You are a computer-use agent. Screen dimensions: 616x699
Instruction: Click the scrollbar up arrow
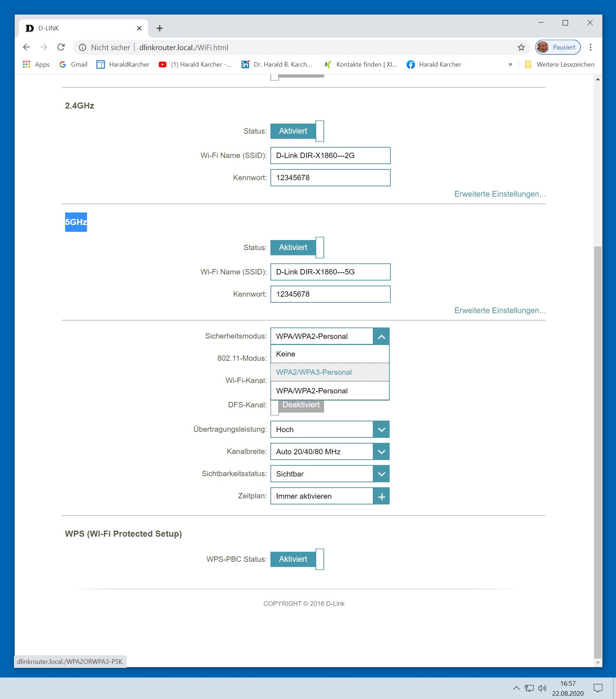[x=598, y=79]
